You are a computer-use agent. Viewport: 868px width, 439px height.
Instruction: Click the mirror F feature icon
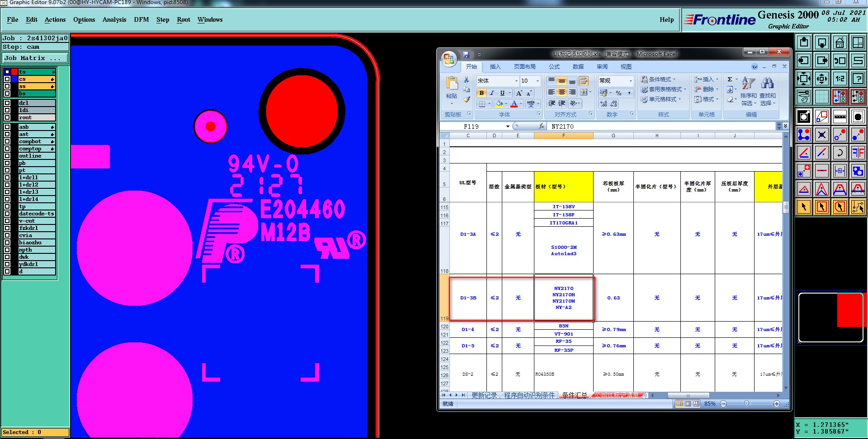pos(858,153)
